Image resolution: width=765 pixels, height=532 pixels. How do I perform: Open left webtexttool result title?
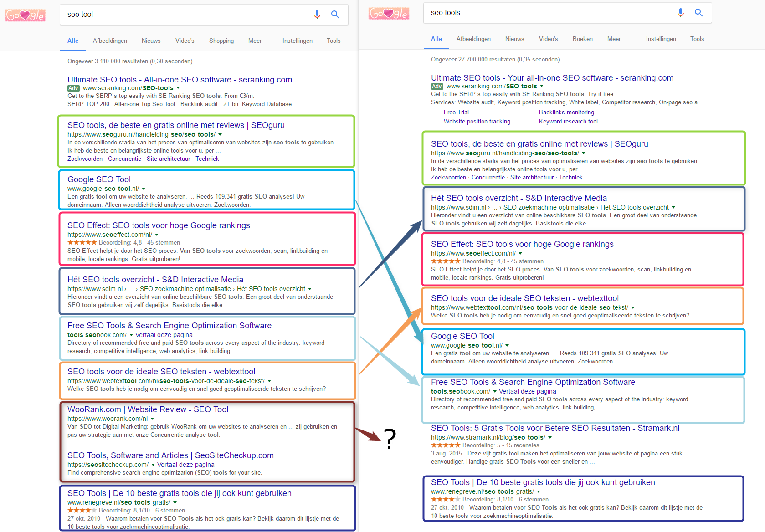pos(161,372)
